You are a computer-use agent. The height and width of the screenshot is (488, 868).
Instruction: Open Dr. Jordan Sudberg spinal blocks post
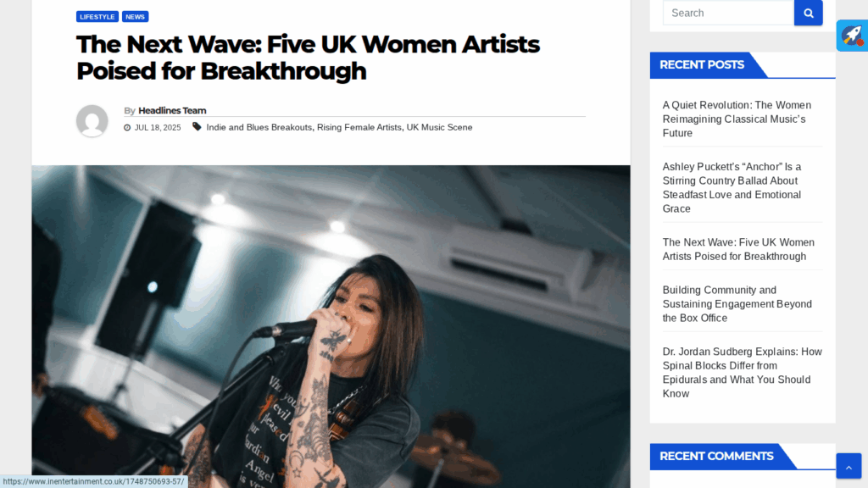(x=743, y=373)
